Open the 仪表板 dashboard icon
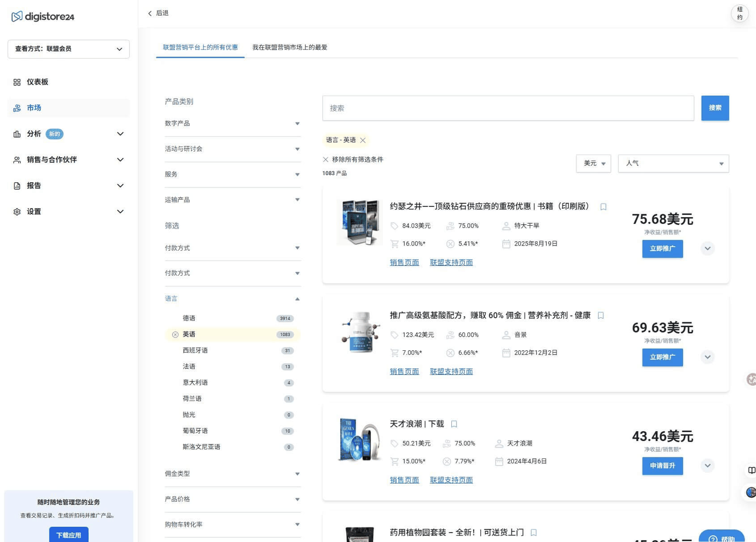The height and width of the screenshot is (542, 756). [17, 82]
